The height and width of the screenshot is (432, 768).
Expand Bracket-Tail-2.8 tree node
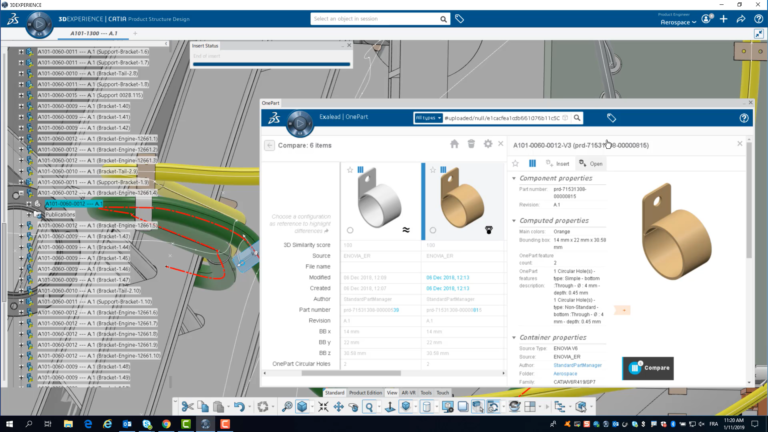pos(21,73)
